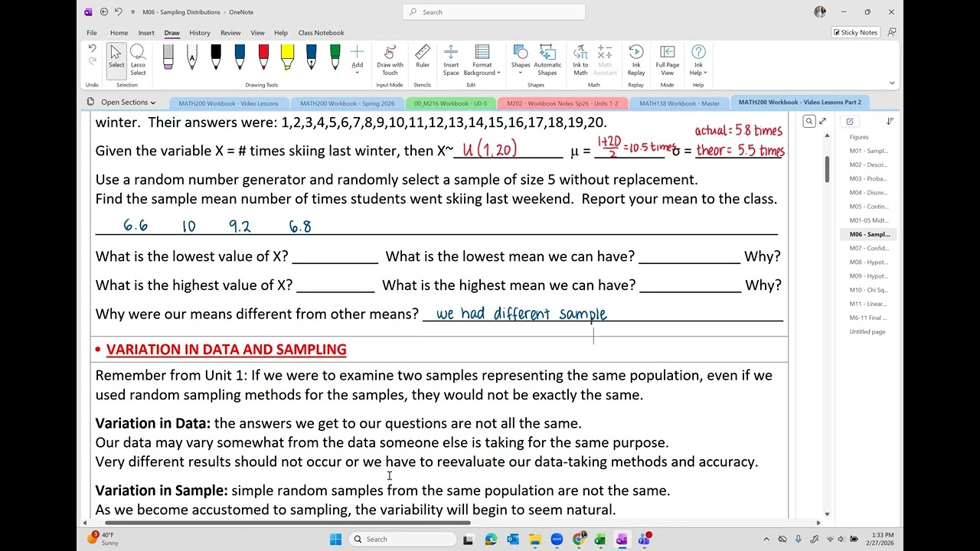Switch to MATH200 Workbook - Spring 2026 section

(x=348, y=103)
